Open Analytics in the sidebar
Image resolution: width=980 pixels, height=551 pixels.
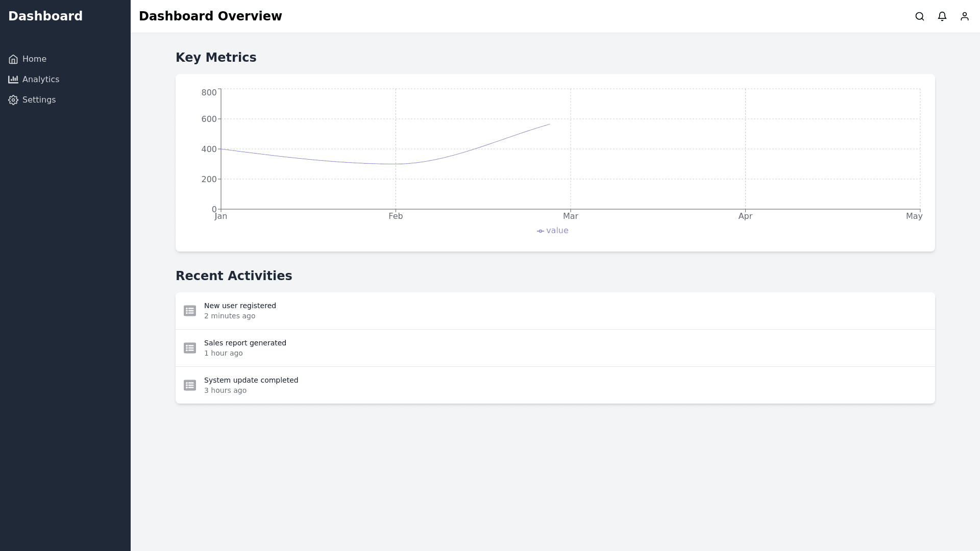pos(41,80)
